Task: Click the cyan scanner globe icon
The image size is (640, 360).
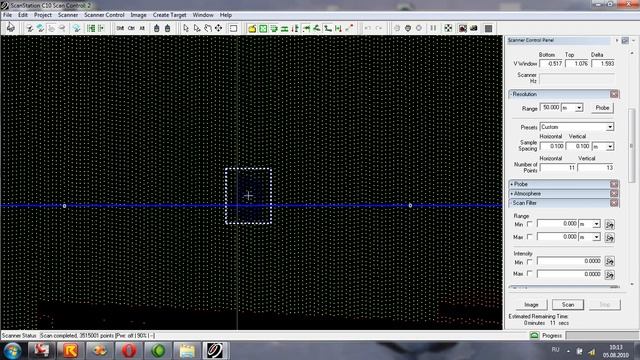Action: tap(76, 28)
